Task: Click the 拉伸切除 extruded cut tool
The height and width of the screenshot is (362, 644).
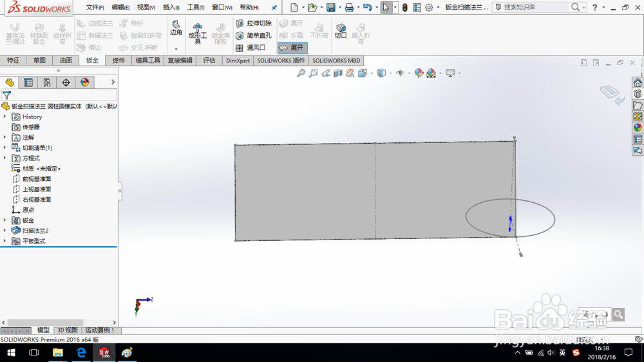Action: [x=254, y=23]
